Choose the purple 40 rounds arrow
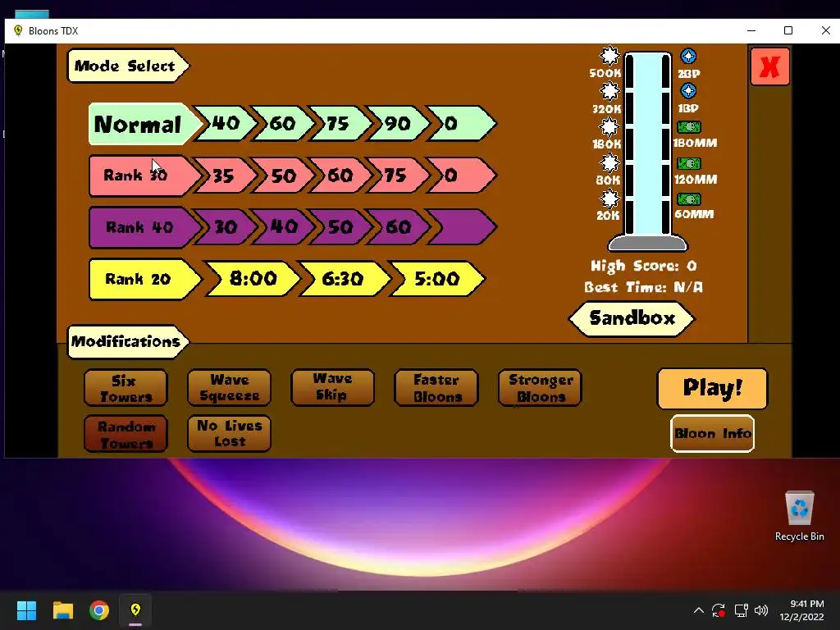This screenshot has height=630, width=840. coord(283,227)
